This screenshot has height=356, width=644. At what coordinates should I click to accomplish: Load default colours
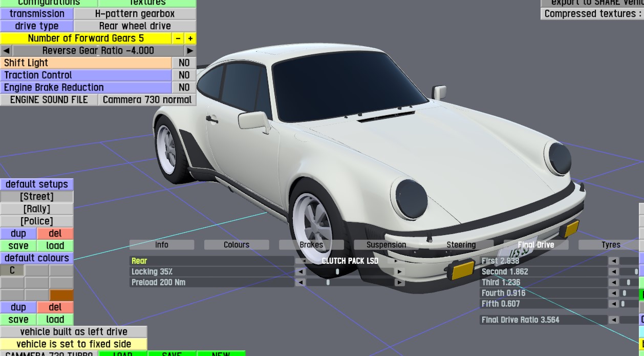[55, 320]
